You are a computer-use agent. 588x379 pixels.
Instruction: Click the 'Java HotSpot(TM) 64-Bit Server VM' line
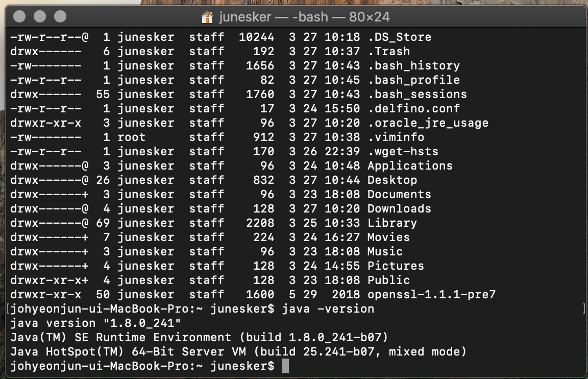tap(238, 351)
